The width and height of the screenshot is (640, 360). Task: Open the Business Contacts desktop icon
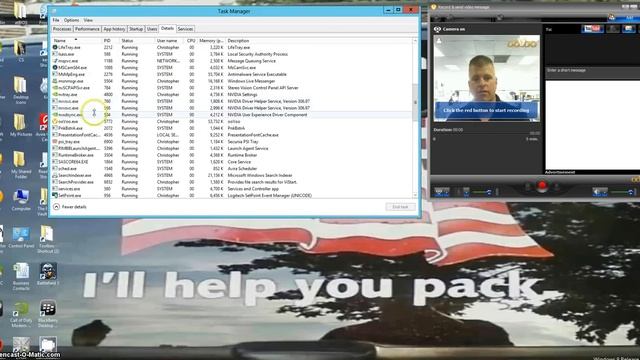(21, 277)
